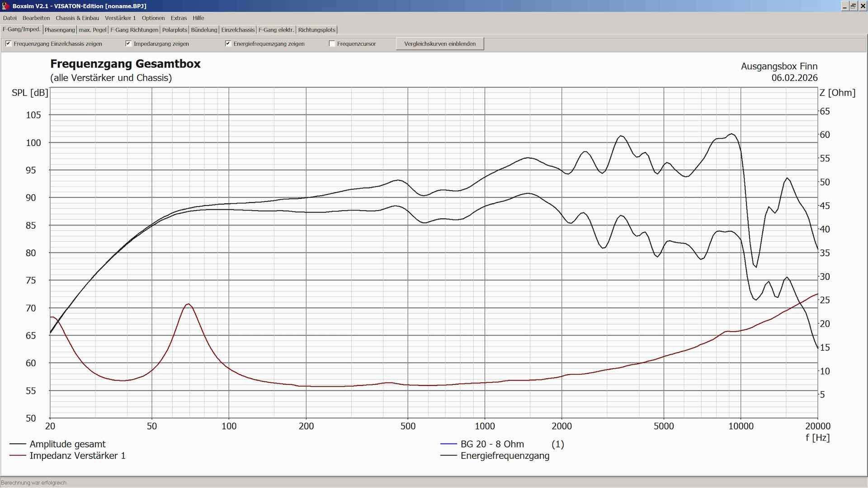Open Chassis & Einbau menu
The image size is (868, 488).
(x=77, y=18)
